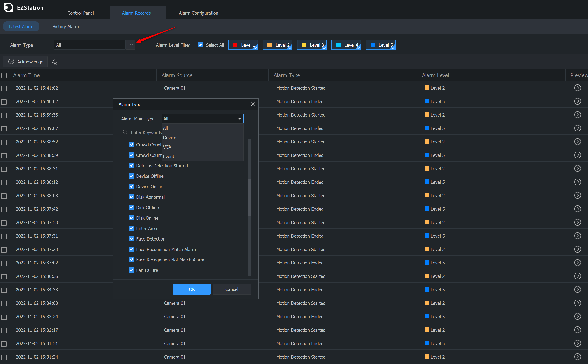Maximize the Alarm Type dialog
The width and height of the screenshot is (588, 364).
242,104
